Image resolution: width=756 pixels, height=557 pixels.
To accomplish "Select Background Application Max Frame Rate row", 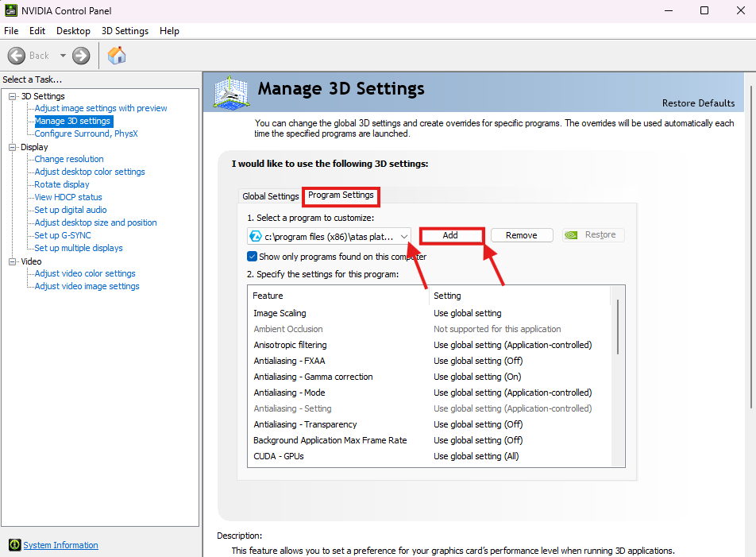I will coord(430,440).
